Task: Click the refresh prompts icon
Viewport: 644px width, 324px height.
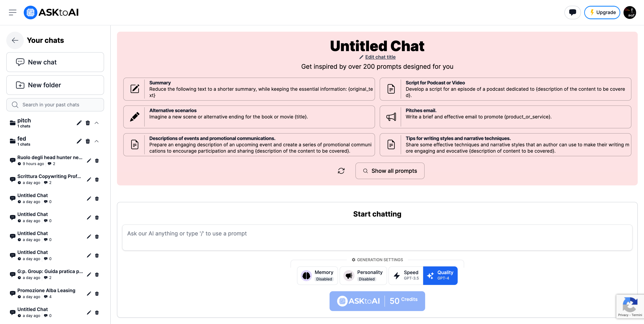Action: coord(342,170)
